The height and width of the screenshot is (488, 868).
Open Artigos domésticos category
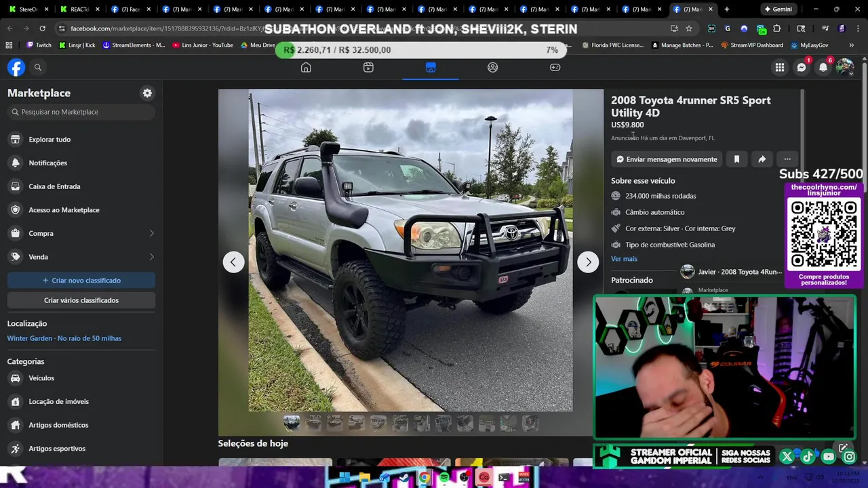coord(81,425)
